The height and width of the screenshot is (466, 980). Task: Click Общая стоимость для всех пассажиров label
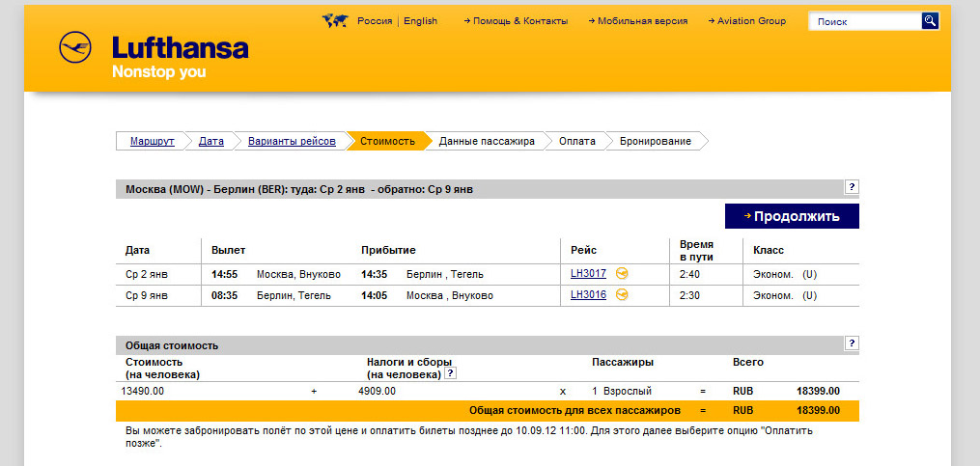575,410
